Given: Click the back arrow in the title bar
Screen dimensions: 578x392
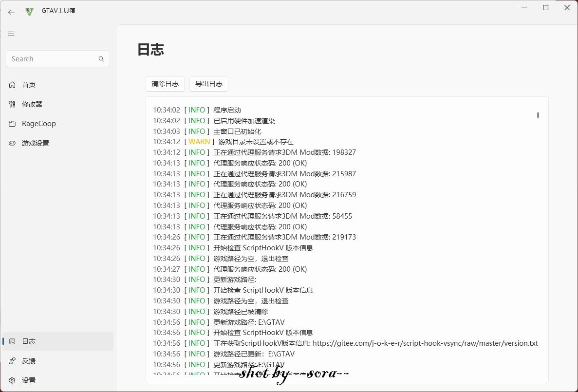Looking at the screenshot, I should point(11,12).
